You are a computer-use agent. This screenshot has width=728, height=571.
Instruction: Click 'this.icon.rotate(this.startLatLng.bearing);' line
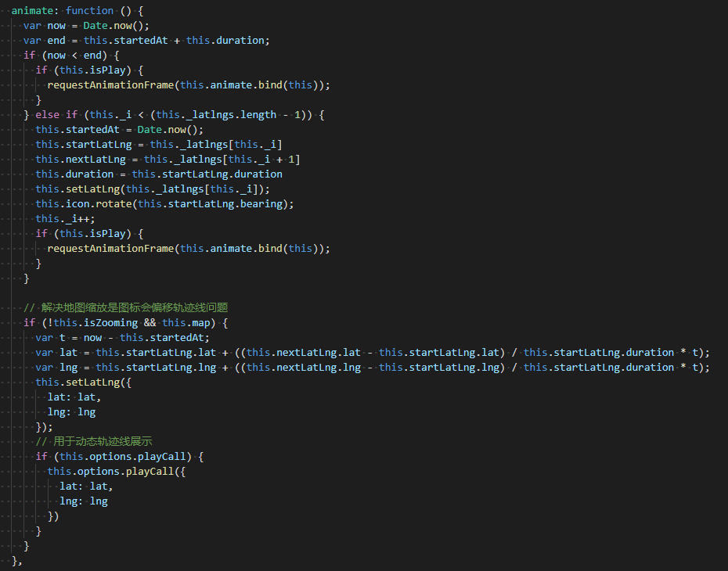tap(165, 203)
